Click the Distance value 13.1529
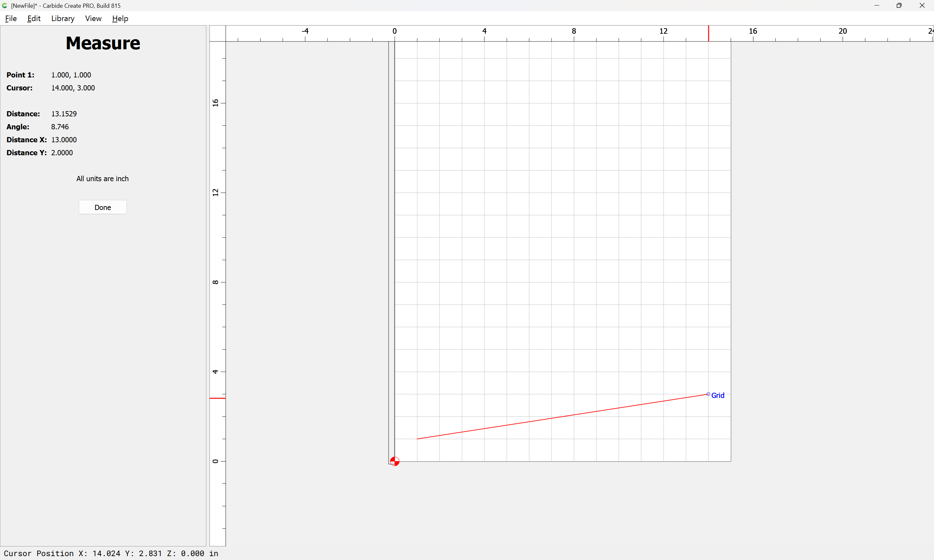The width and height of the screenshot is (934, 560). (x=64, y=113)
